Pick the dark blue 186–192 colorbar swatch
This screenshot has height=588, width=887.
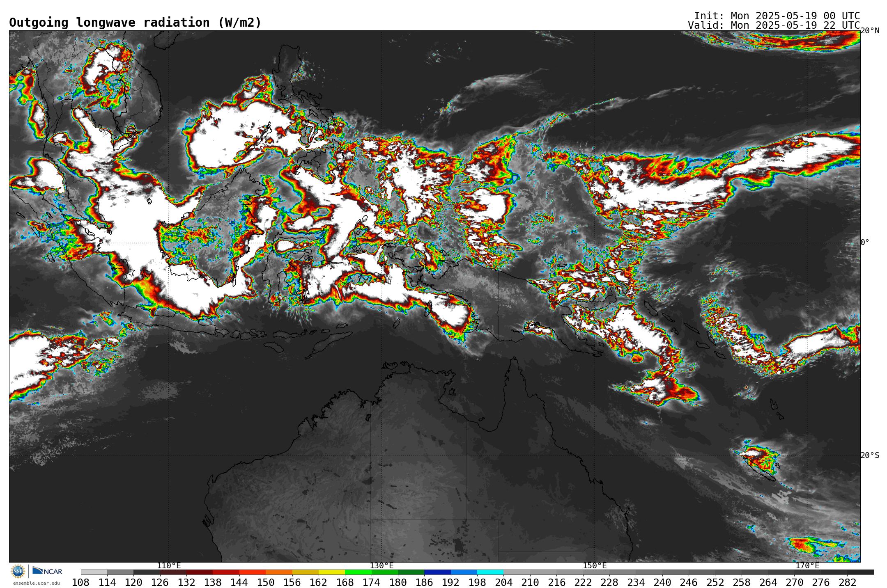(437, 572)
